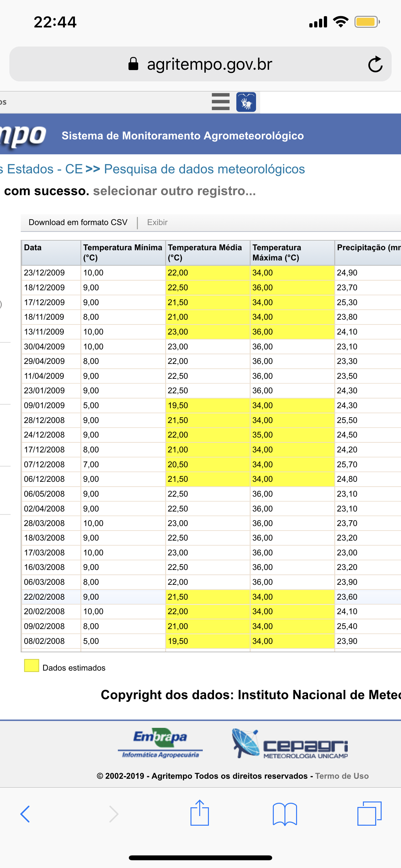Go back with Safari back arrow
This screenshot has width=401, height=868.
click(x=25, y=814)
